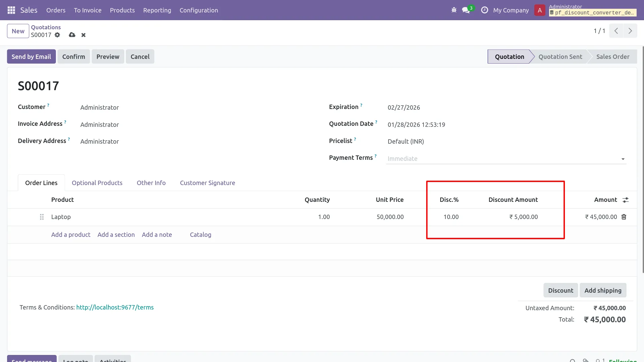Discard changes with the X icon
Screen dimensions: 644x362
pyautogui.click(x=83, y=35)
